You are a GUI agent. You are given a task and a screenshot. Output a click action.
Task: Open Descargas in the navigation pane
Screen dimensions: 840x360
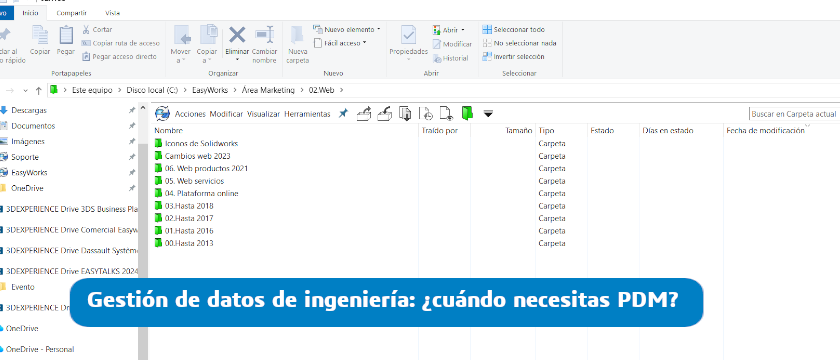(29, 110)
